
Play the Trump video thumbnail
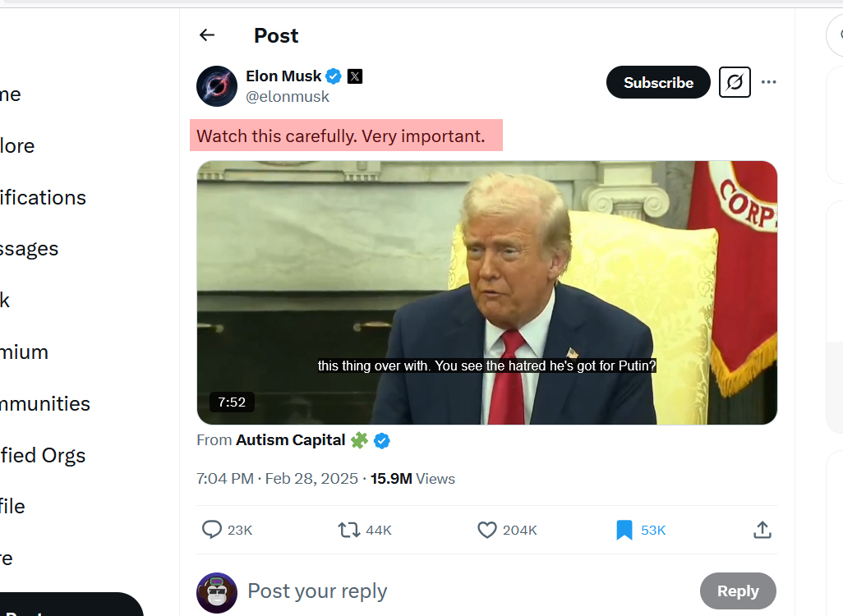click(486, 292)
